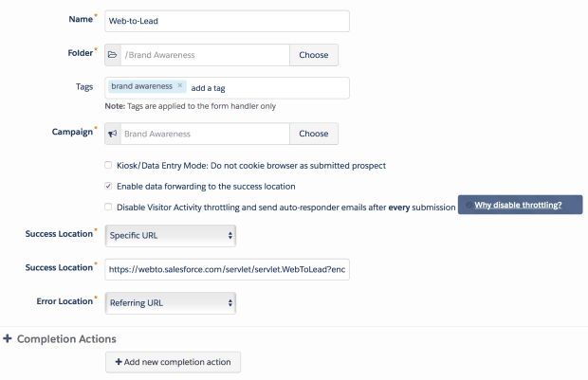Remove the brand awareness tag via its x
The image size is (588, 380).
tap(180, 85)
